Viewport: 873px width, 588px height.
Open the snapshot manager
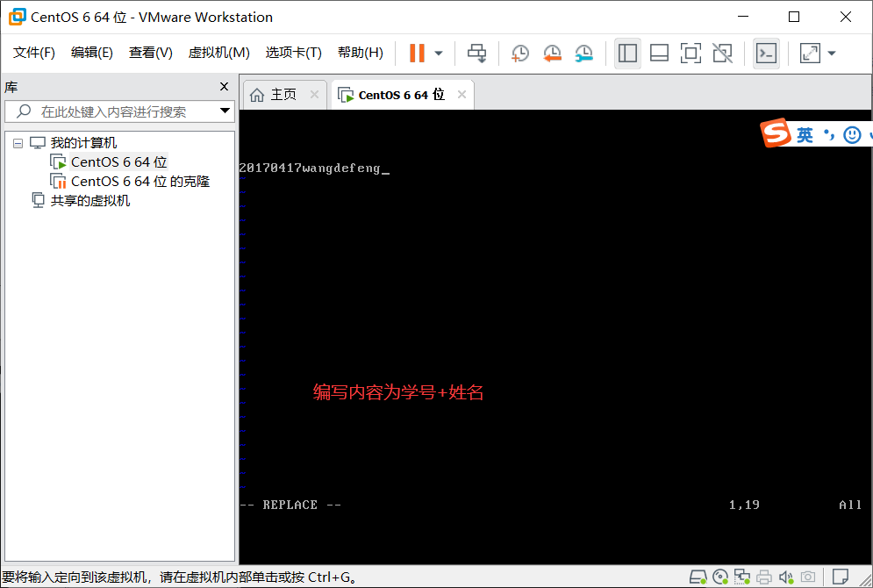coord(584,54)
